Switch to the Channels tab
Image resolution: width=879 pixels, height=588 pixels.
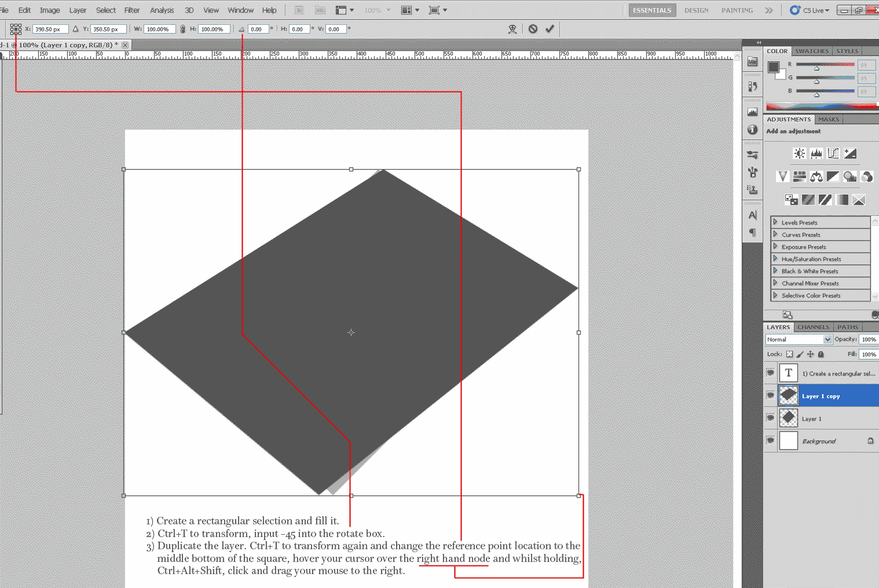pyautogui.click(x=813, y=327)
